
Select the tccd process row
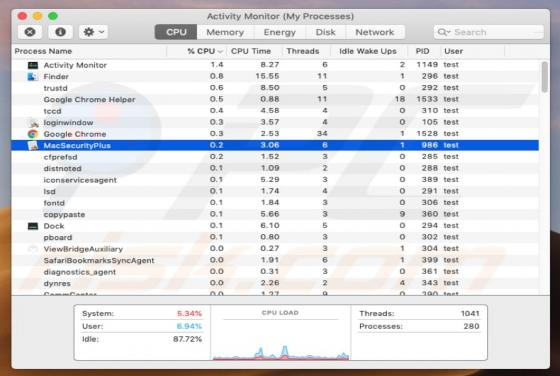tap(275, 111)
